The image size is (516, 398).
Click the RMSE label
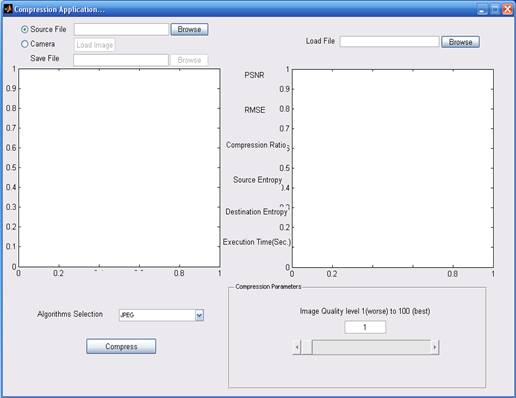pyautogui.click(x=255, y=110)
